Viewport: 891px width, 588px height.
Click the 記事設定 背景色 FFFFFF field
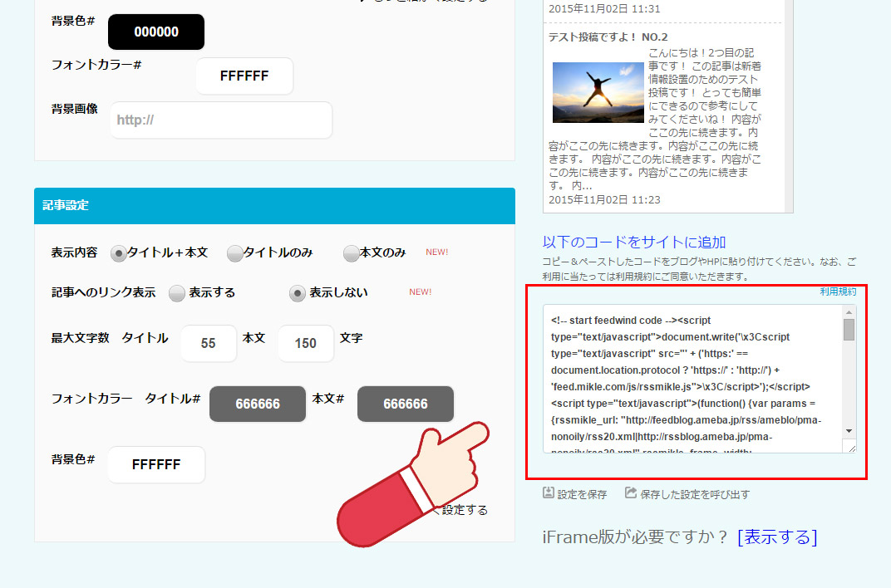tap(156, 465)
